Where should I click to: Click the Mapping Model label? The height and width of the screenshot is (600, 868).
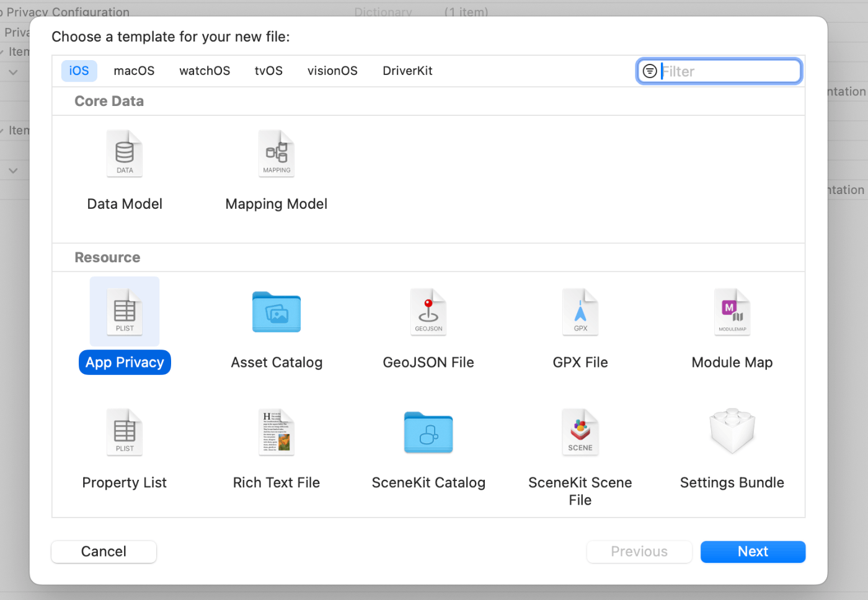[x=277, y=204]
